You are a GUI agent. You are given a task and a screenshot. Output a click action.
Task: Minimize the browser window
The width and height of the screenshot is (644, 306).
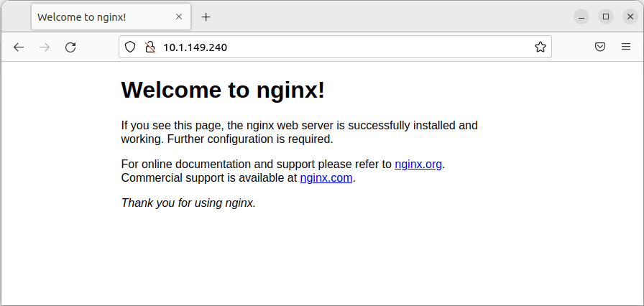(581, 17)
